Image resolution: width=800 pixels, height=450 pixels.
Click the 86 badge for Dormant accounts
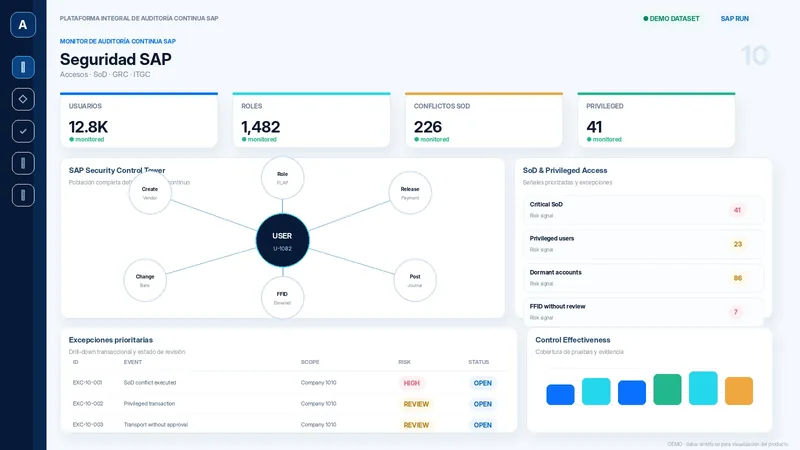coord(738,278)
